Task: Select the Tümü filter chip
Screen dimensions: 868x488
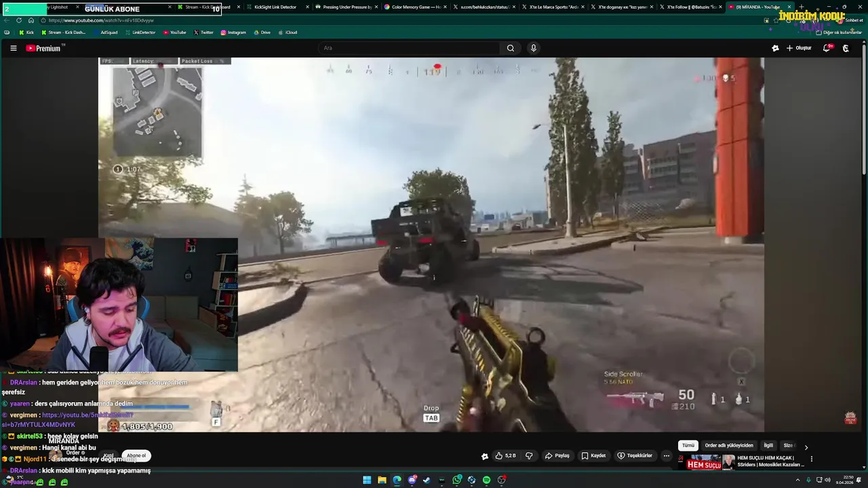Action: pos(688,445)
